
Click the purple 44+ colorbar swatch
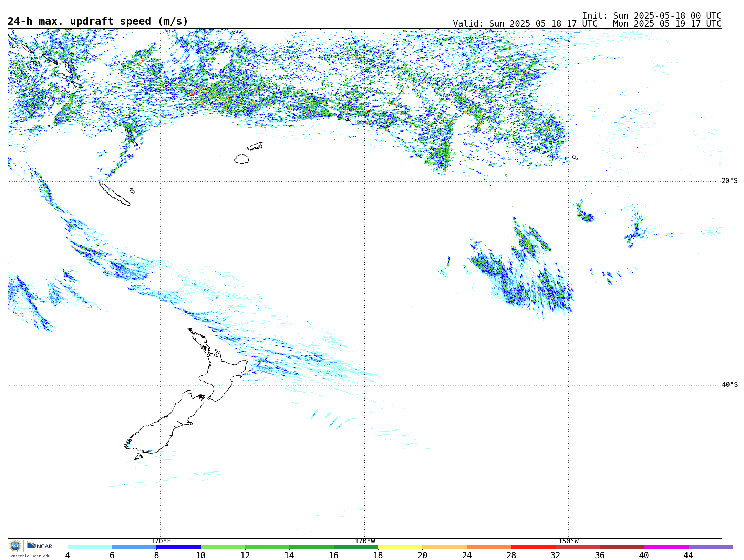pyautogui.click(x=711, y=547)
